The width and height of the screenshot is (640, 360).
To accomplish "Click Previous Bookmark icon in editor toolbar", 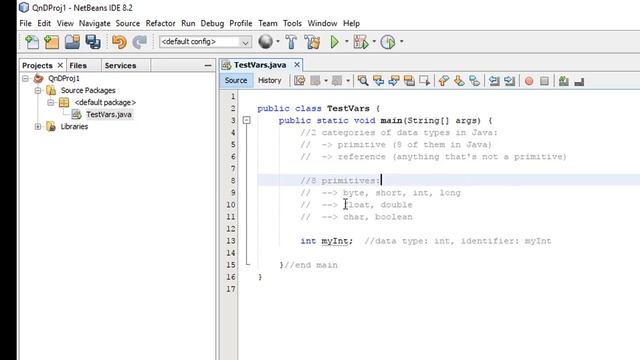I will click(444, 81).
